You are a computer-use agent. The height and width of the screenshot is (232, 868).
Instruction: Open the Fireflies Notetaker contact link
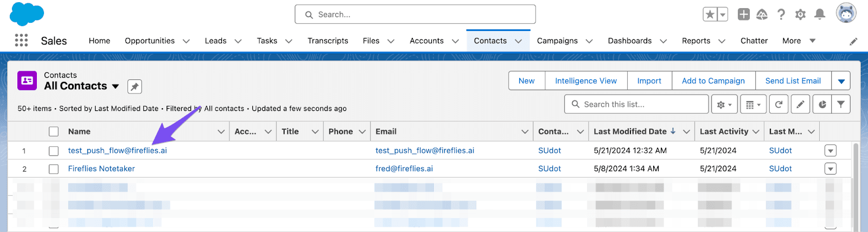101,169
